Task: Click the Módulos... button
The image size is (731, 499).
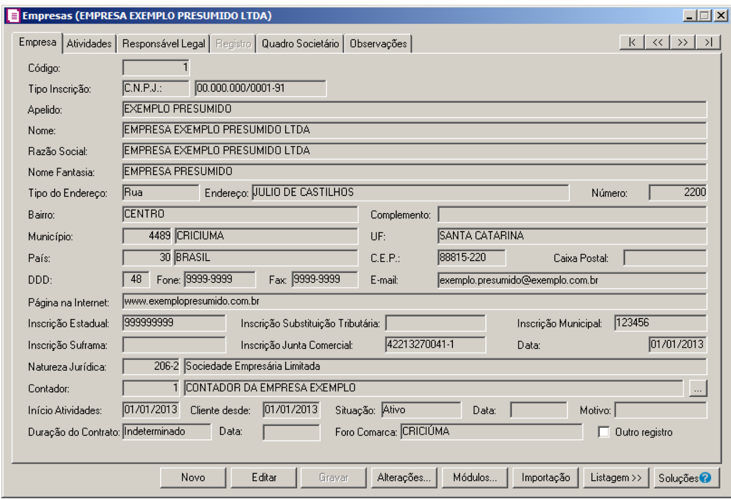Action: [475, 478]
